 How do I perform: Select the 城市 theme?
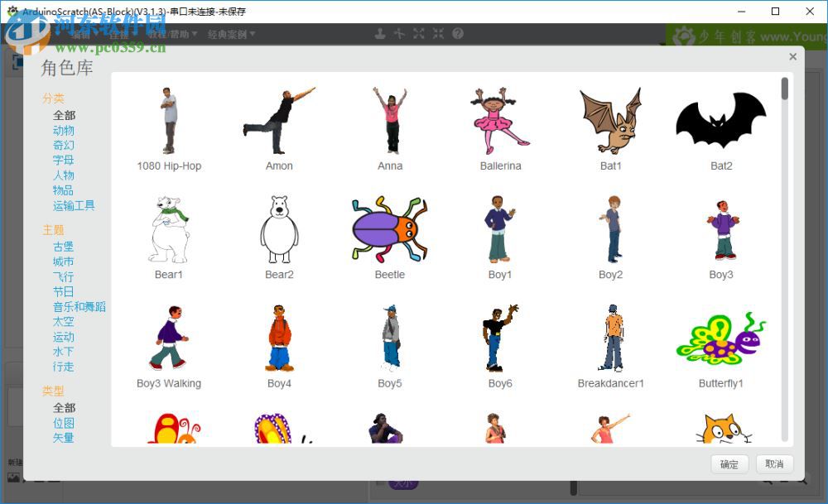tap(64, 262)
